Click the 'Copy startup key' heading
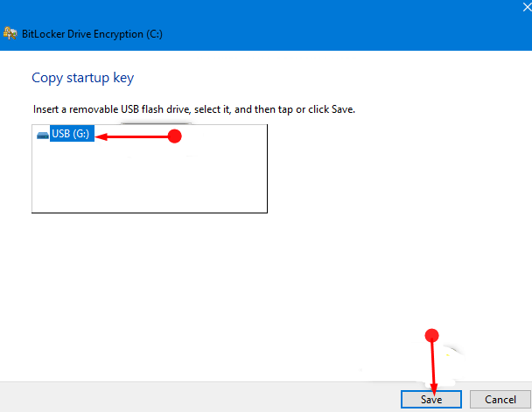The width and height of the screenshot is (532, 412). 83,78
